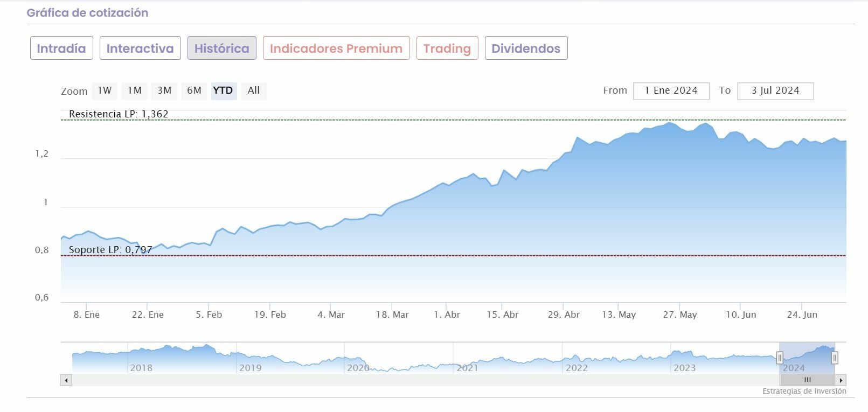Image resolution: width=868 pixels, height=412 pixels.
Task: Click the To date field
Action: [x=775, y=91]
